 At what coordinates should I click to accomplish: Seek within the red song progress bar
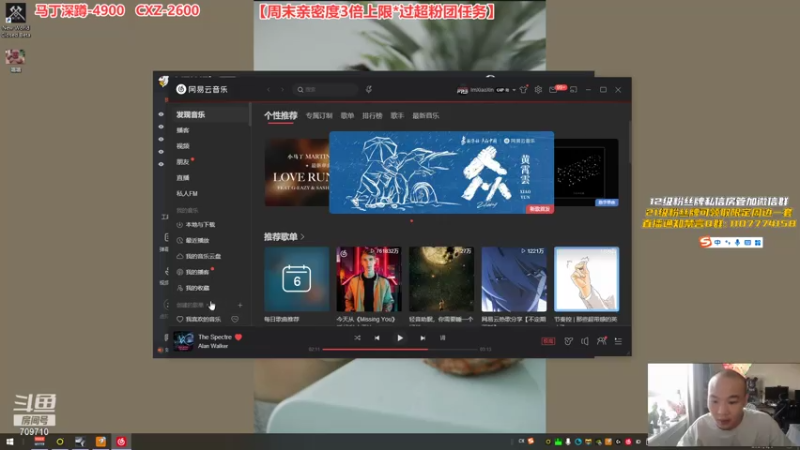coord(401,349)
